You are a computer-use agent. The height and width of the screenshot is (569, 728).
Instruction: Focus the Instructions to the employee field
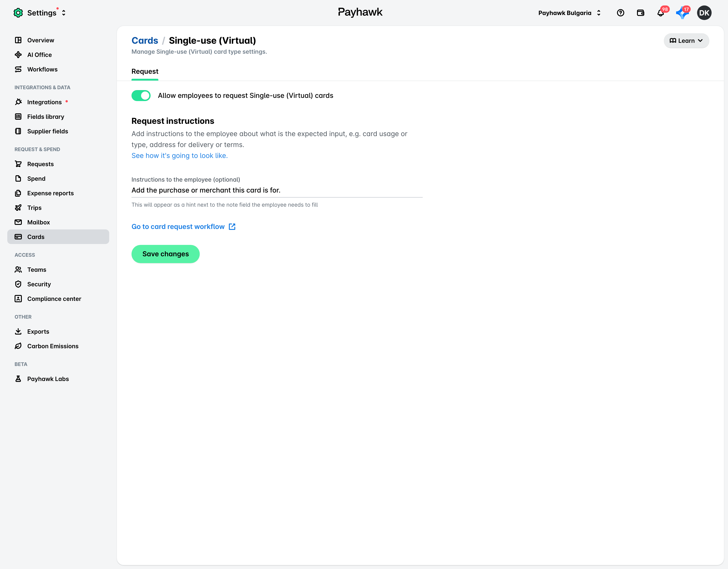pyautogui.click(x=277, y=190)
